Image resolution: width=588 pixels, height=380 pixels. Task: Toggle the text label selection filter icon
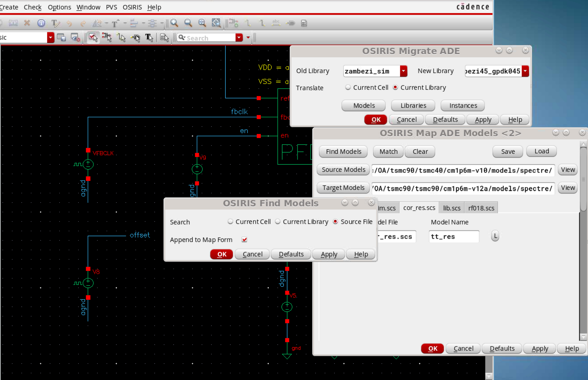[149, 37]
